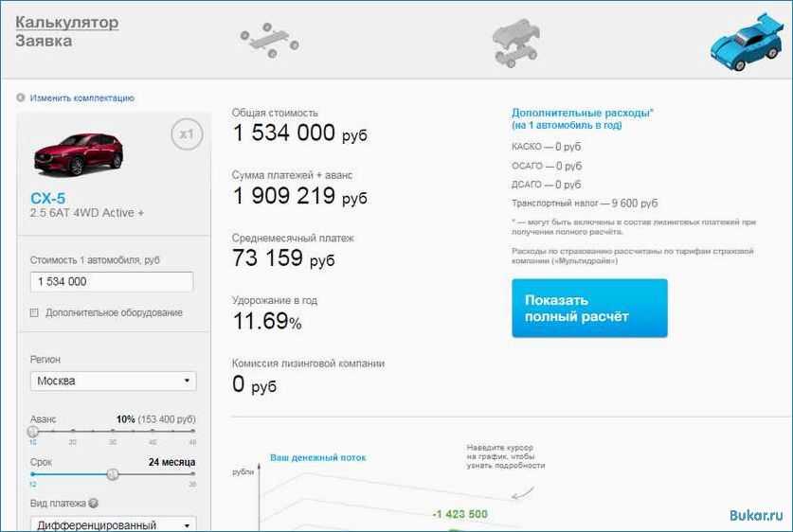793x532 pixels.
Task: Click the -1 423 500 value on chart
Action: (x=460, y=514)
